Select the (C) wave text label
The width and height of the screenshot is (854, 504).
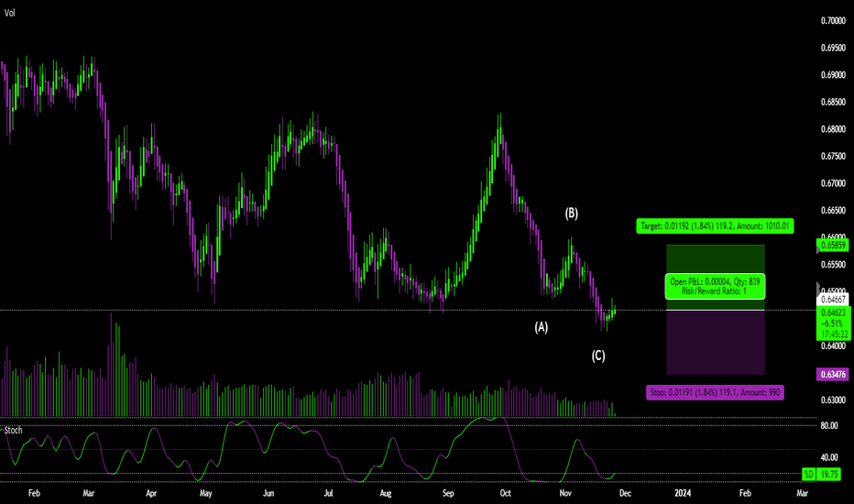[598, 356]
